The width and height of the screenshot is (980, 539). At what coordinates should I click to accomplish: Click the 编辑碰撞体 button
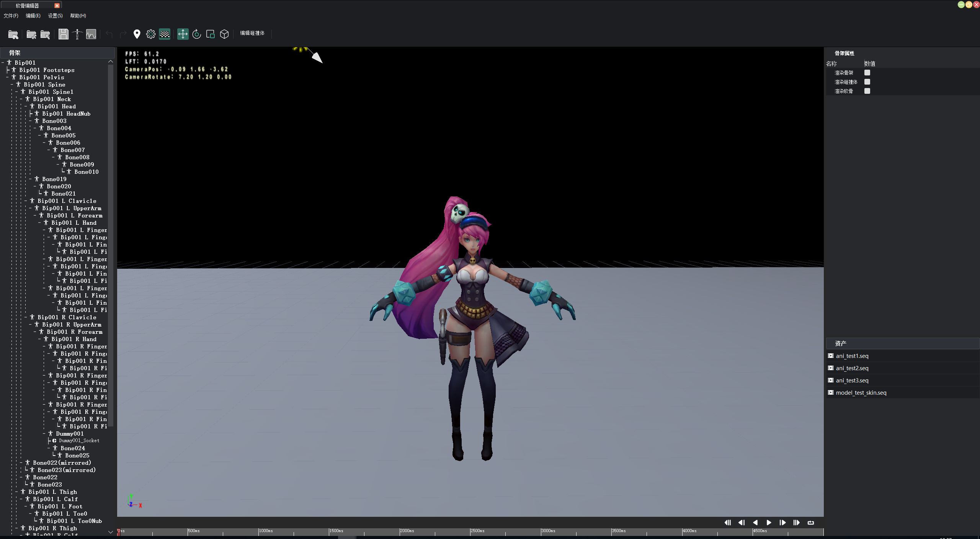252,33
